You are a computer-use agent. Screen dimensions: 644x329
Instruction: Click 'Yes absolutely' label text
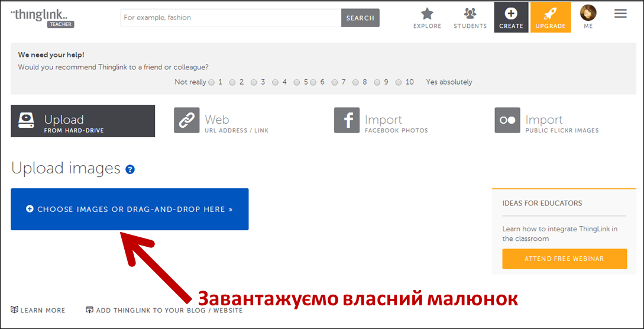tap(449, 82)
